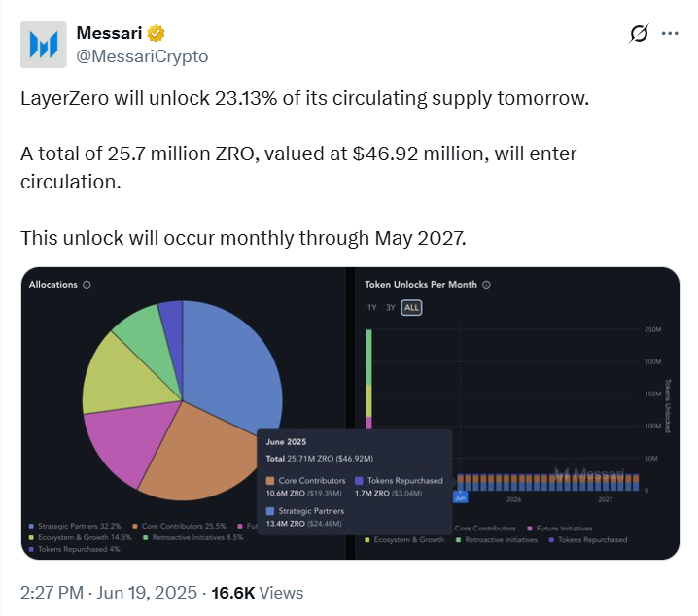The height and width of the screenshot is (616, 698).
Task: Select the 1Y time range
Action: coord(371,308)
